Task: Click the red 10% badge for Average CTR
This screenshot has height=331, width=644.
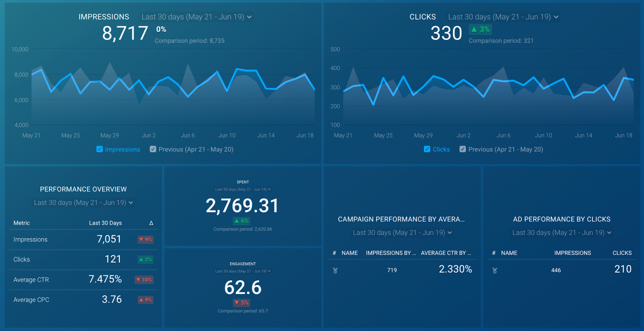Action: (x=144, y=280)
